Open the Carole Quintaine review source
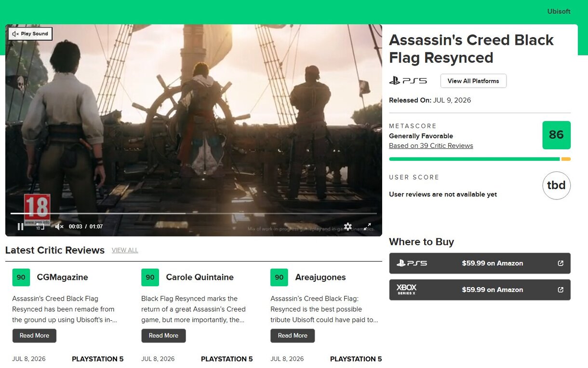This screenshot has width=588, height=368. [200, 277]
